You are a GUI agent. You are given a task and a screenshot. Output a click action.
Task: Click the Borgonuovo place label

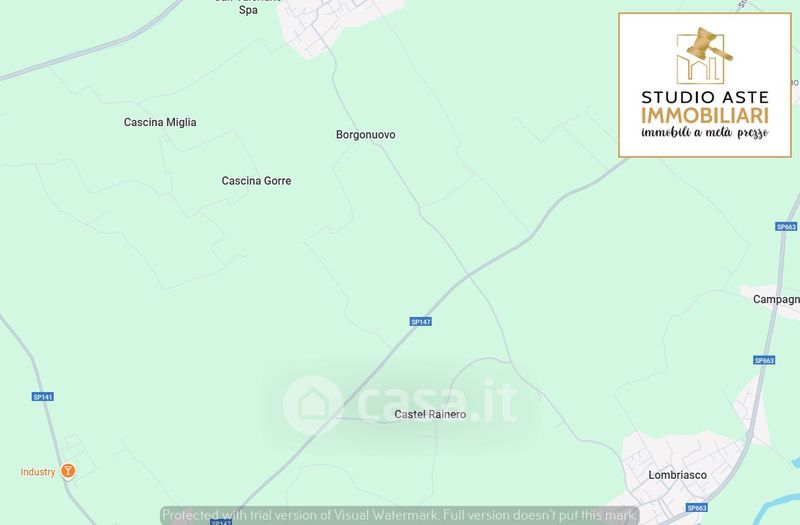tap(365, 135)
